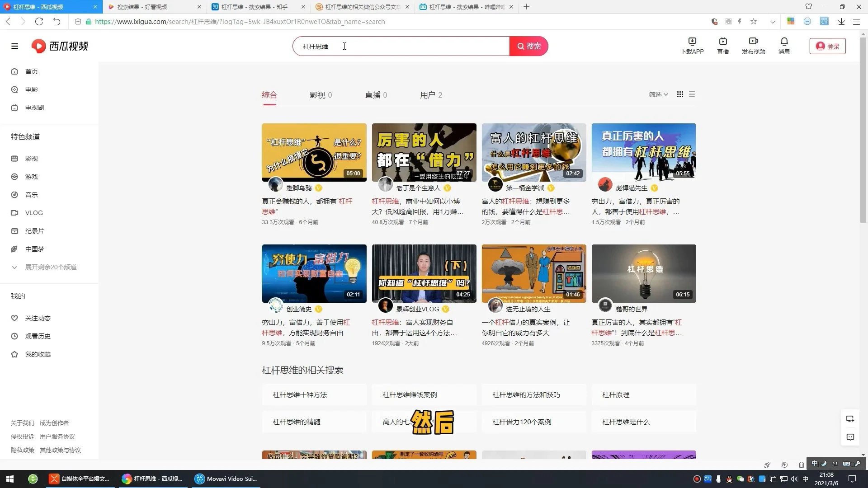Search related term 杠杆借力120个案例
The height and width of the screenshot is (488, 868).
534,422
